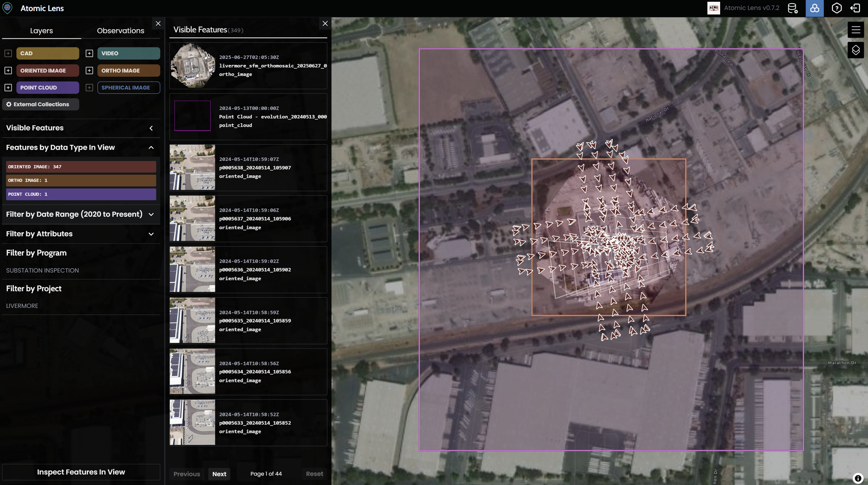Open thumbnail for p0005633_20240514_105852
The width and height of the screenshot is (868, 485).
[192, 423]
